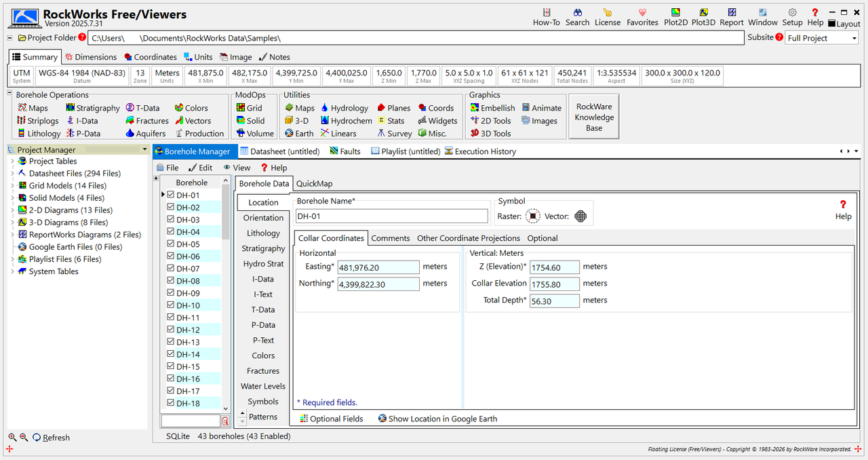Disable borehole DH-12
Screen dimensions: 868x460
pos(171,329)
